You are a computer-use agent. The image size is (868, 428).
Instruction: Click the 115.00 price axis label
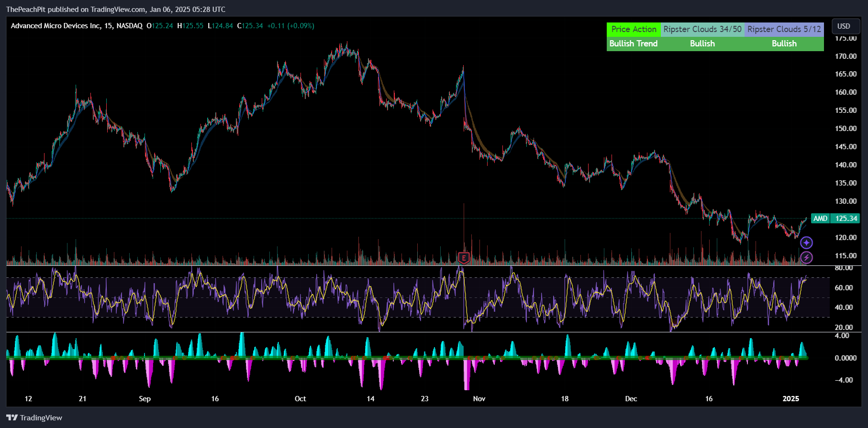(x=846, y=256)
